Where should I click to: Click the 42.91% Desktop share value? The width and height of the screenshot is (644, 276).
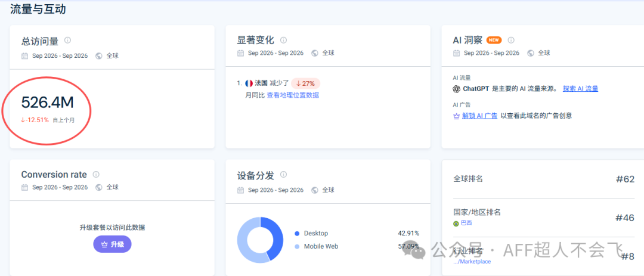(x=408, y=233)
